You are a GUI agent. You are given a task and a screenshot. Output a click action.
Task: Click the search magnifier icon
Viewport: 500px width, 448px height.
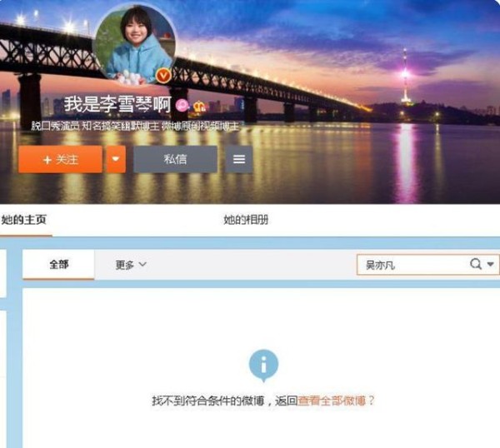click(x=476, y=264)
